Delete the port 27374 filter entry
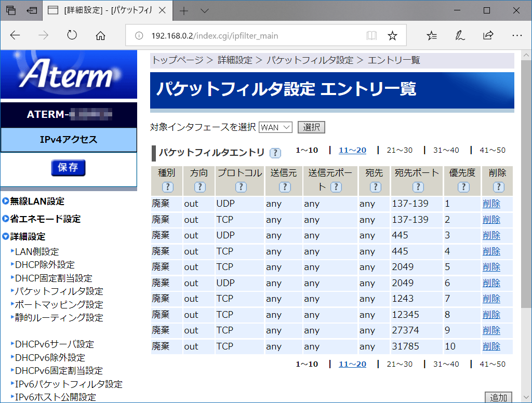 (491, 330)
